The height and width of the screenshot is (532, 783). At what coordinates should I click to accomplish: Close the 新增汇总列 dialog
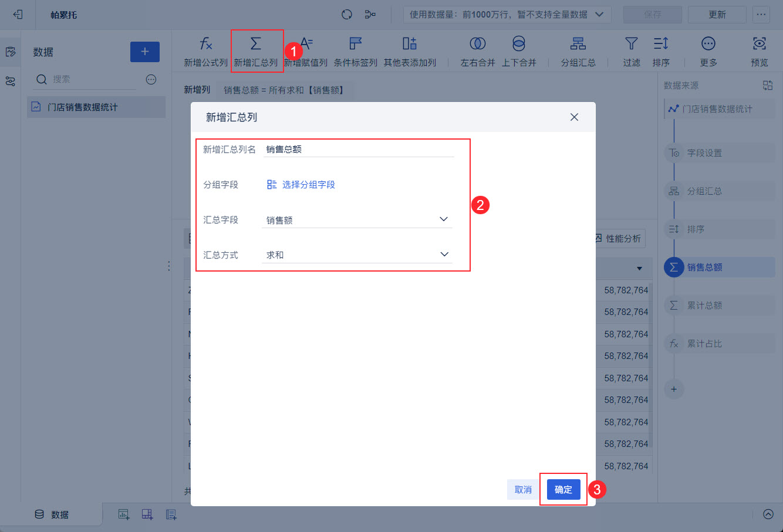point(574,117)
